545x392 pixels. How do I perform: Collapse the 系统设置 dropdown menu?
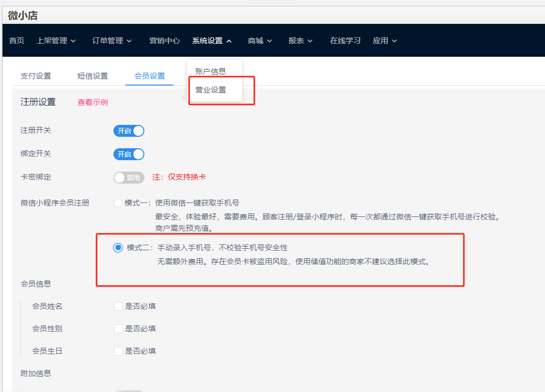point(212,41)
